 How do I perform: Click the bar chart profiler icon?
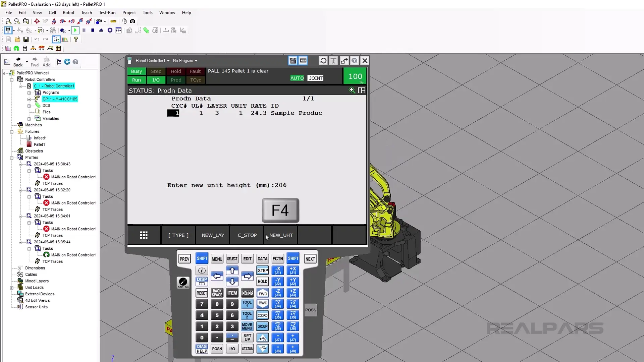tap(8, 48)
